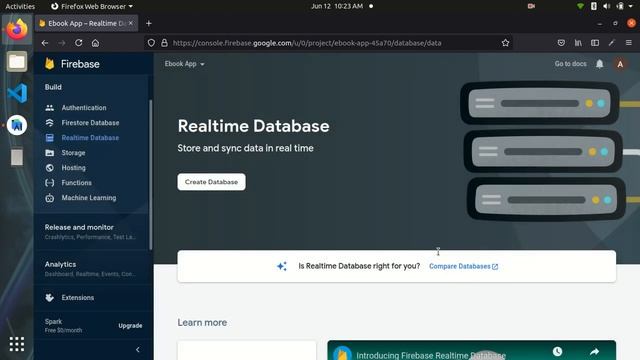Click the Upgrade plan button

[x=130, y=326]
